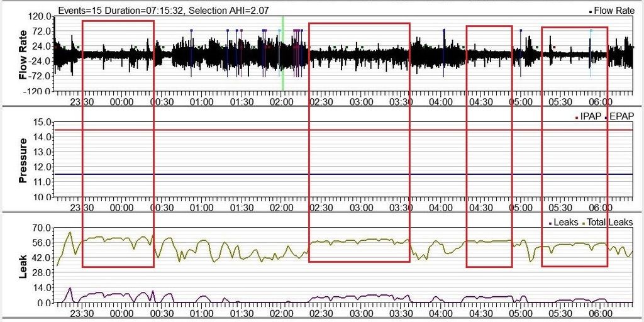Click the Events and Duration summary text

150,11
